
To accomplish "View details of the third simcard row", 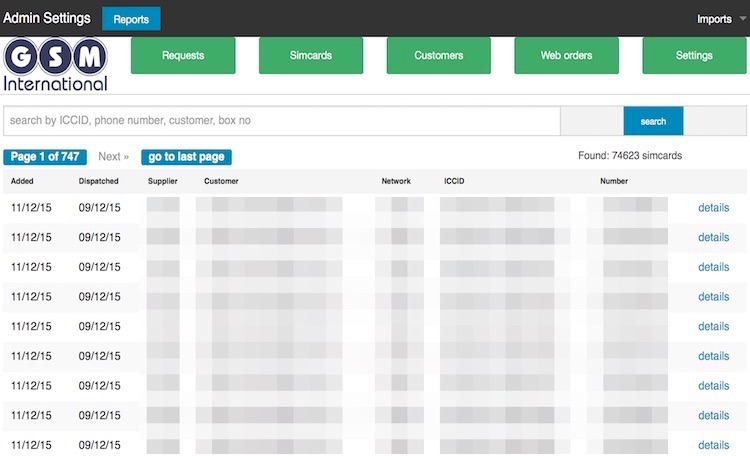I will [713, 267].
